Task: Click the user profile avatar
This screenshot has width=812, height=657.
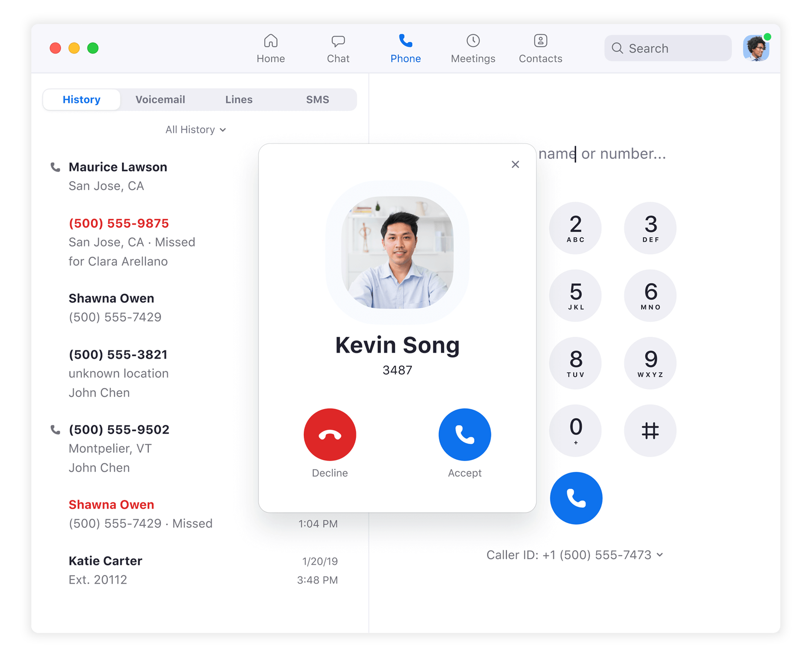Action: (756, 48)
